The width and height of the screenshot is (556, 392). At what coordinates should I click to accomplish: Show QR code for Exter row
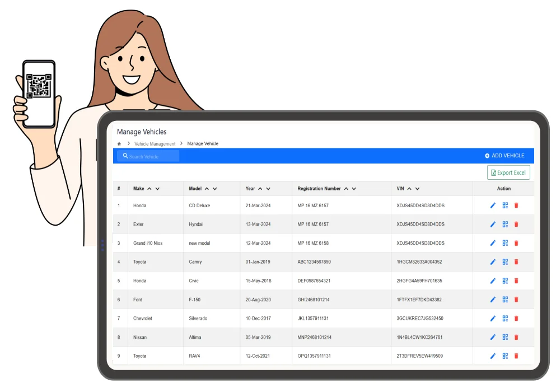click(x=505, y=224)
